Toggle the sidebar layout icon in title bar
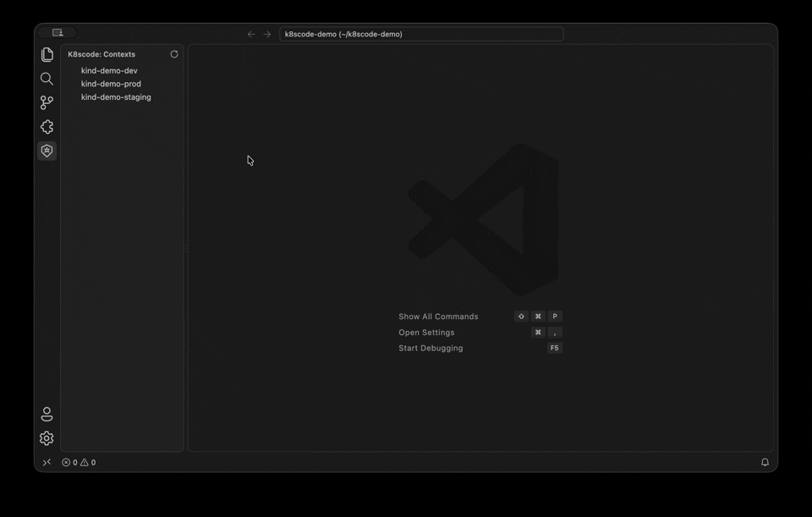This screenshot has width=812, height=517. [x=58, y=33]
